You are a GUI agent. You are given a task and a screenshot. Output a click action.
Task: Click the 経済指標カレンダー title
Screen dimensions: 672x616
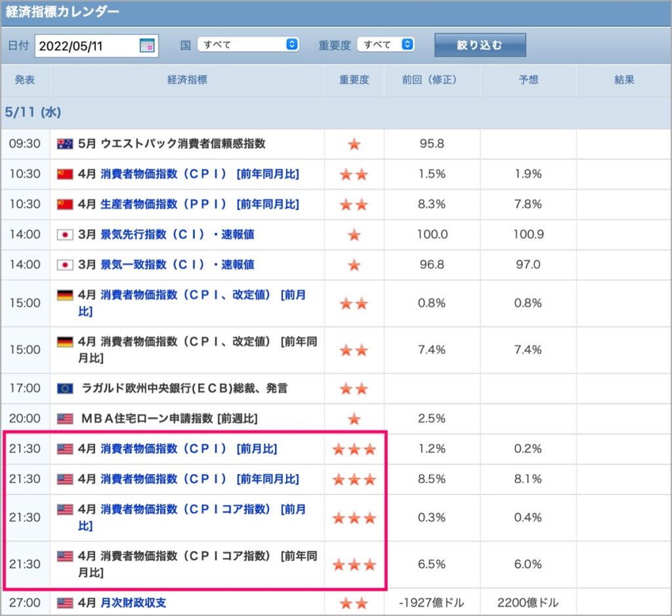tap(62, 12)
